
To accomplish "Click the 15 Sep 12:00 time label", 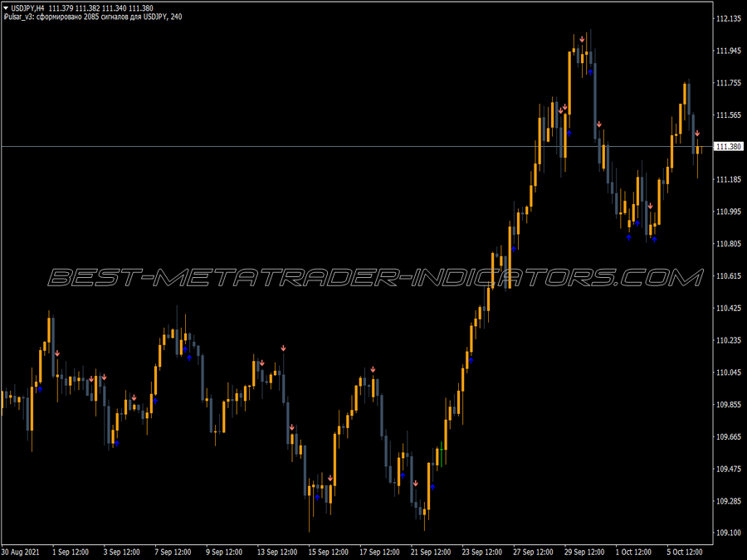I will tap(328, 552).
